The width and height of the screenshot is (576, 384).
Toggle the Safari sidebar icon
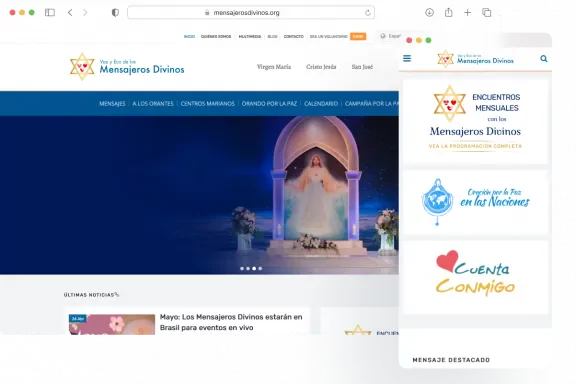pyautogui.click(x=50, y=12)
